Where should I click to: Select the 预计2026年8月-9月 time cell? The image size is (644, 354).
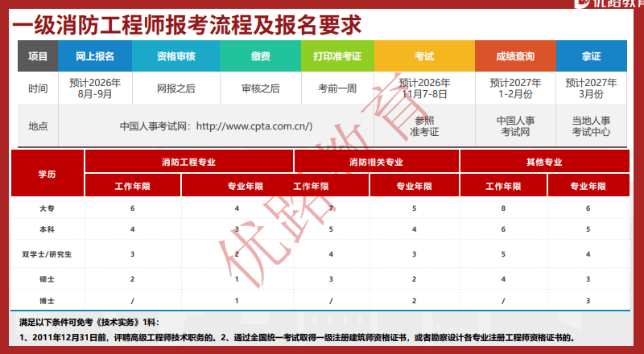(95, 88)
